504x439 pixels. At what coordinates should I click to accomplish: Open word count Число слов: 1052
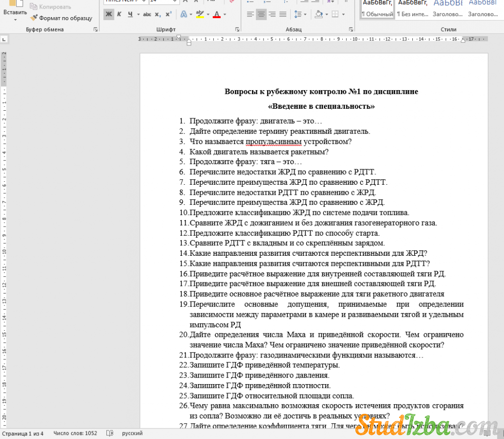(75, 433)
